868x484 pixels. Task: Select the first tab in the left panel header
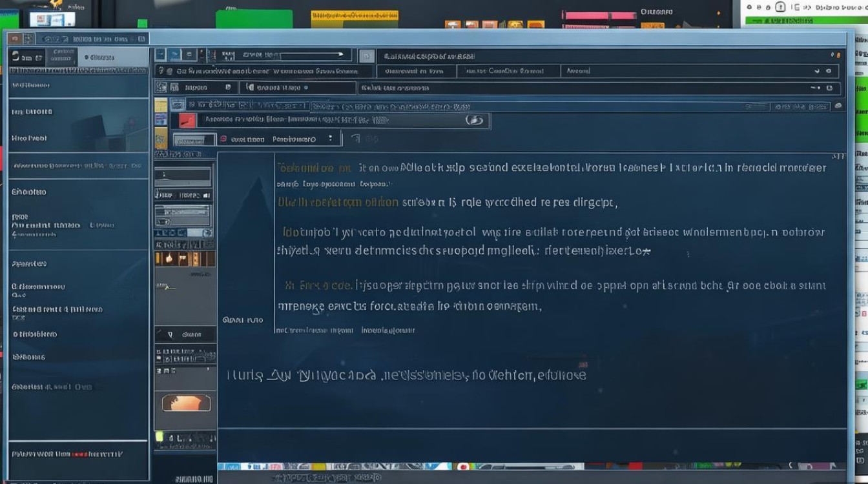point(27,55)
